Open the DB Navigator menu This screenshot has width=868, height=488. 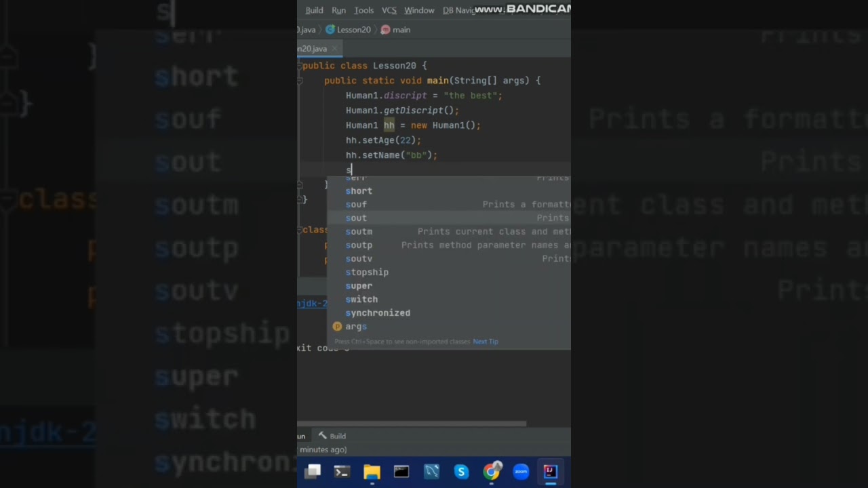[x=458, y=10]
